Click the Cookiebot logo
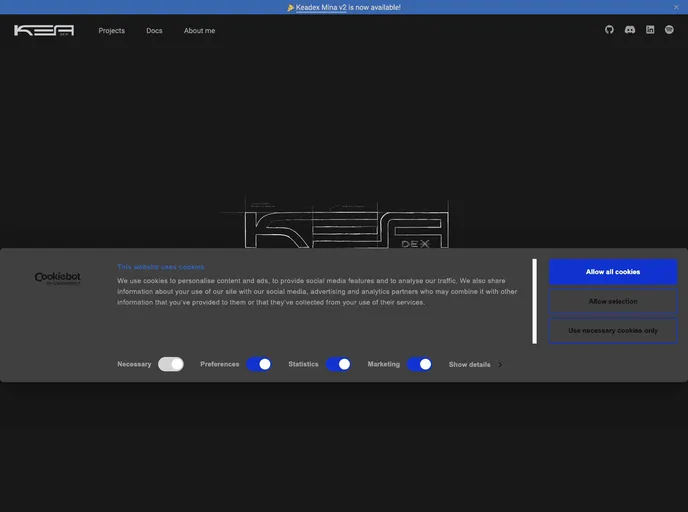Image resolution: width=688 pixels, height=512 pixels. pyautogui.click(x=57, y=278)
